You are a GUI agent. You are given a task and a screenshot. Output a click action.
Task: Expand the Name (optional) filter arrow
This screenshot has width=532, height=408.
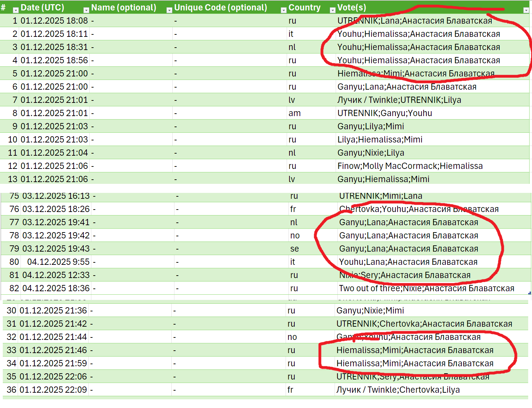click(169, 10)
